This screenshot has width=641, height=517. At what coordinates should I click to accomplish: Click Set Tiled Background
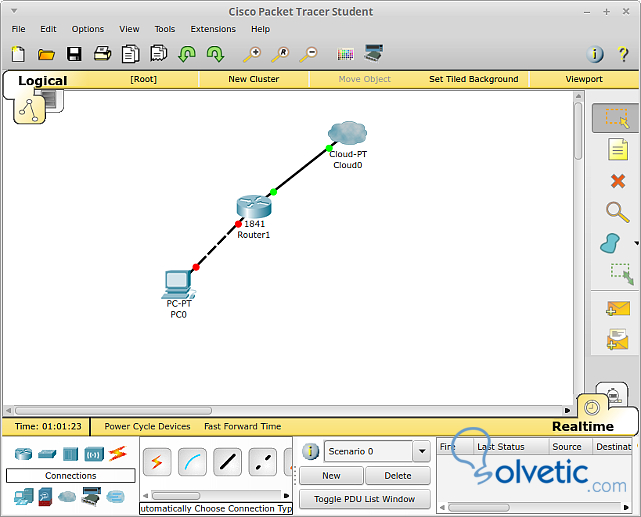pos(474,79)
